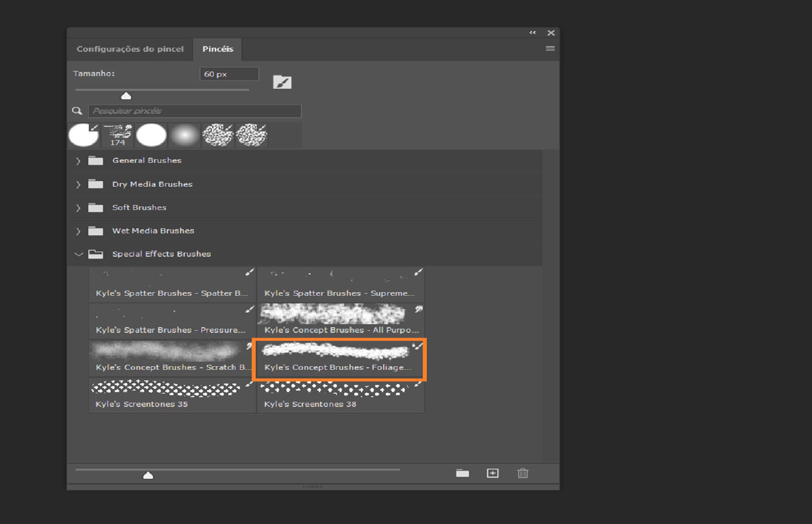The width and height of the screenshot is (812, 524).
Task: Create a new group using the folder icon
Action: click(x=462, y=473)
